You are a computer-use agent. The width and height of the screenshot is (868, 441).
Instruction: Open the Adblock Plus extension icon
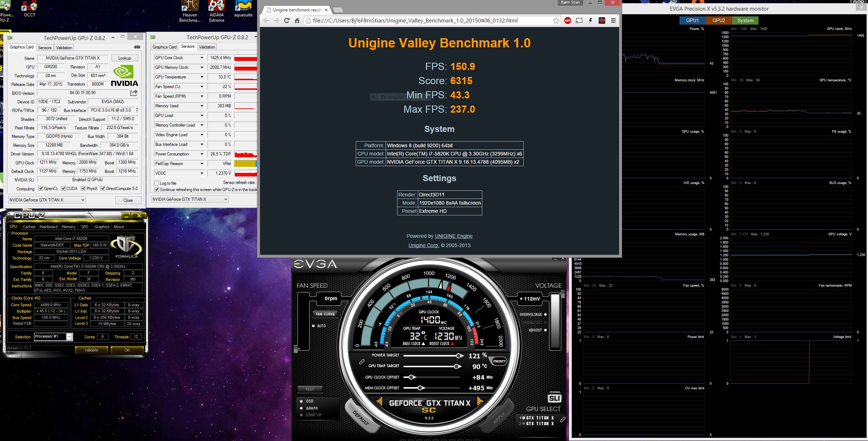(567, 21)
